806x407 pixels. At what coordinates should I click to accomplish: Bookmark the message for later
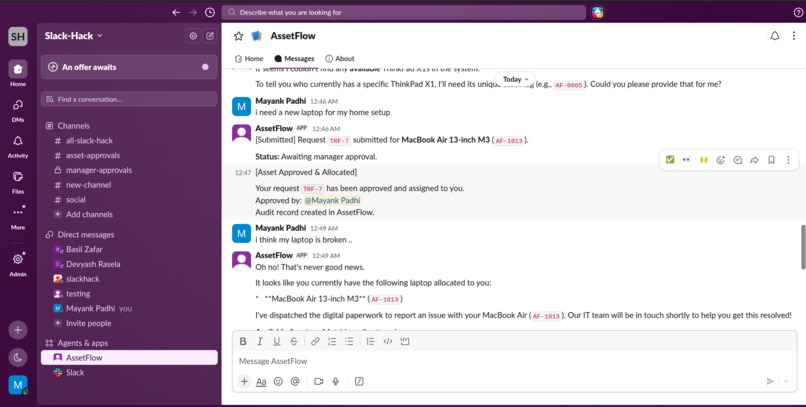772,160
